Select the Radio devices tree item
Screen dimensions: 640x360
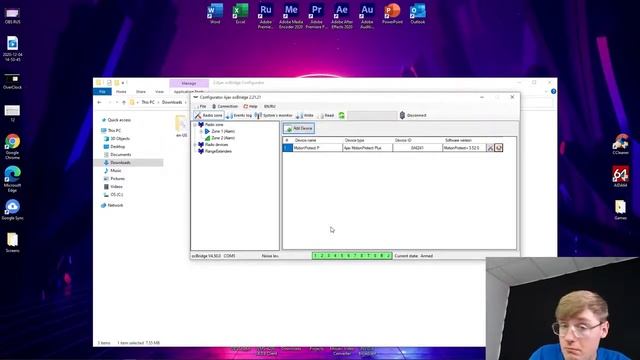tap(216, 144)
